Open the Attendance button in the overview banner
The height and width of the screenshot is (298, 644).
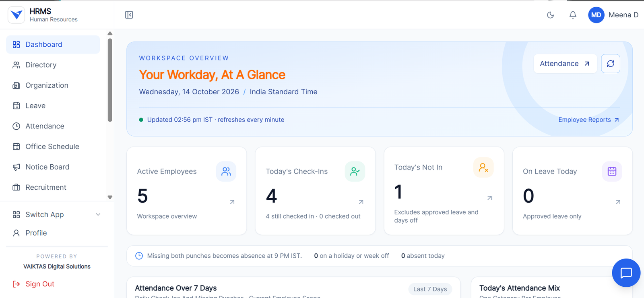coord(565,64)
